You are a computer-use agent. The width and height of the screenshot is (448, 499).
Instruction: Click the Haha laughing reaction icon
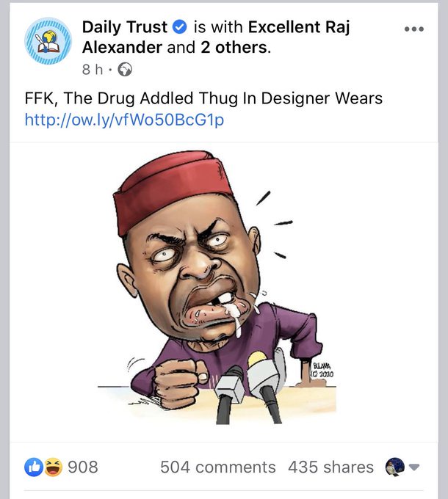[53, 467]
